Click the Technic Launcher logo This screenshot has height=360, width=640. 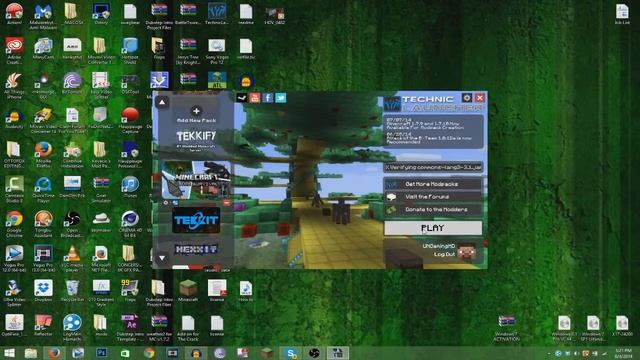pos(433,103)
